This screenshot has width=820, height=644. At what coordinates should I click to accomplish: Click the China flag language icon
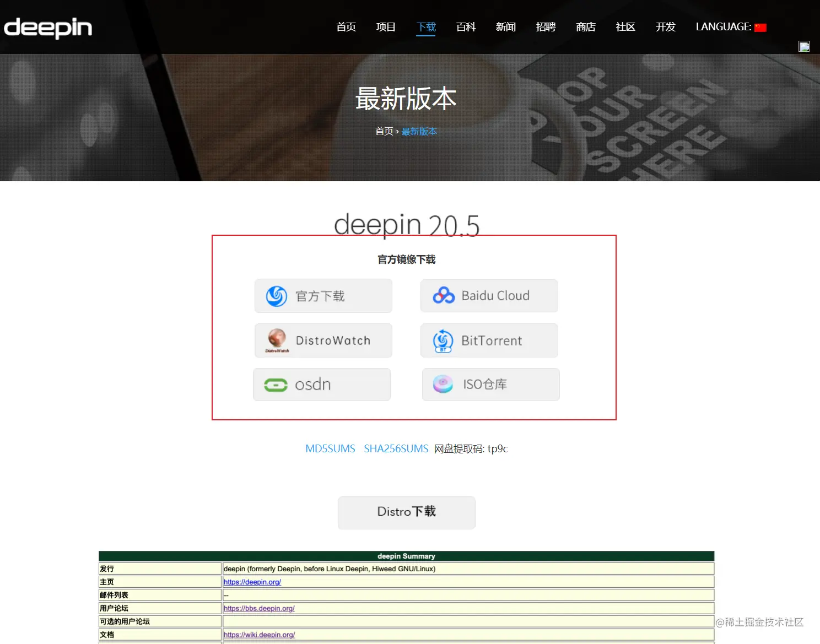click(x=760, y=28)
